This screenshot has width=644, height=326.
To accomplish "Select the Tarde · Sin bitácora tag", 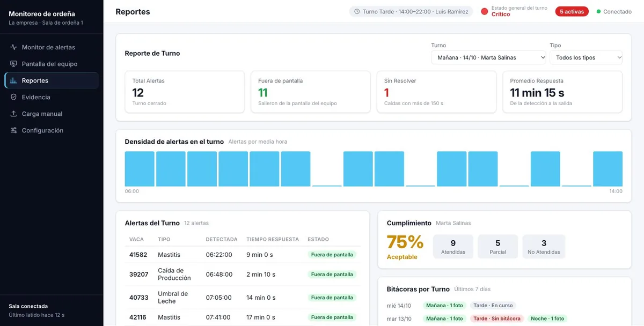I will click(x=497, y=318).
